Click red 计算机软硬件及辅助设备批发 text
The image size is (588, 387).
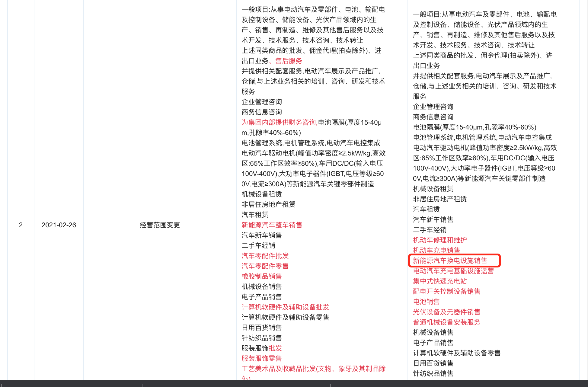click(285, 307)
